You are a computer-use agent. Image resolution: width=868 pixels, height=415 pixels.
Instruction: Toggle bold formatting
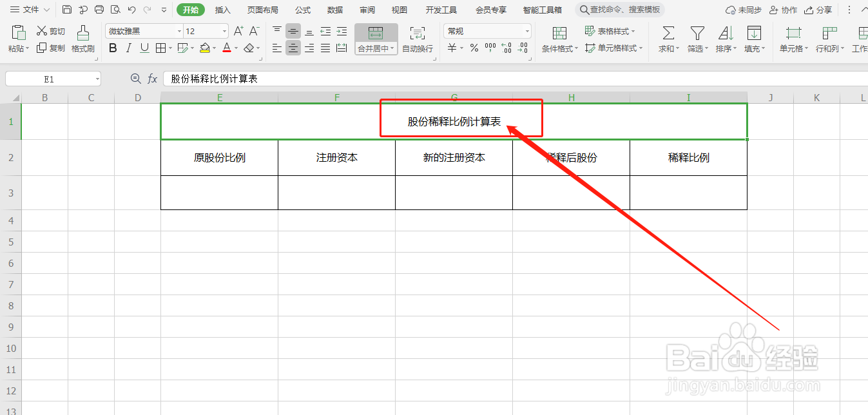112,48
